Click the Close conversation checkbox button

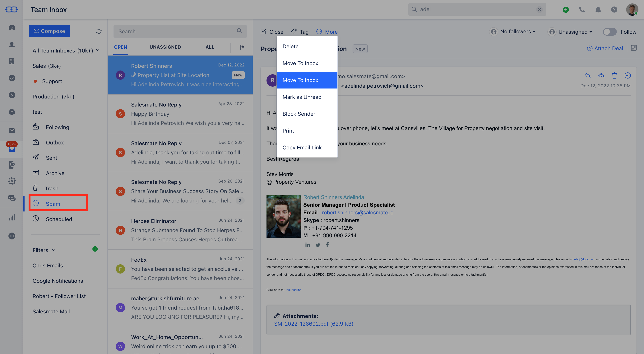[272, 32]
